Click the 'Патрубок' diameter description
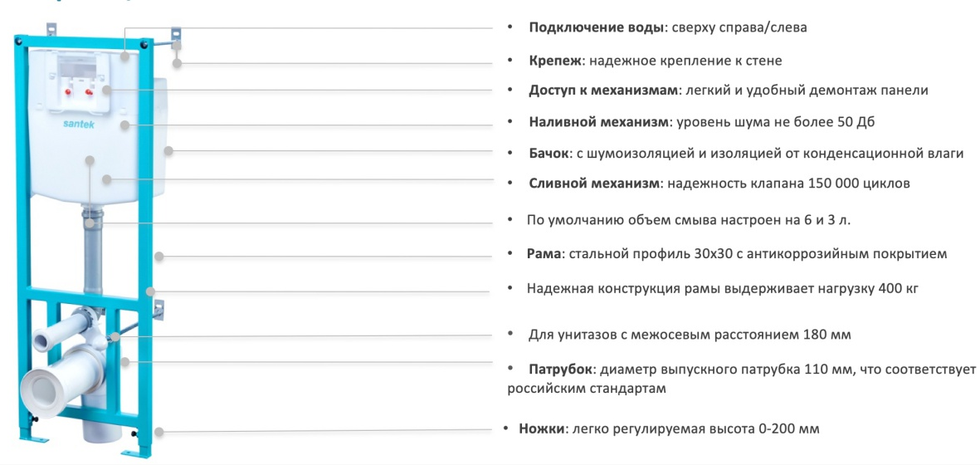Screen dimensions: 980x465 point(741,379)
